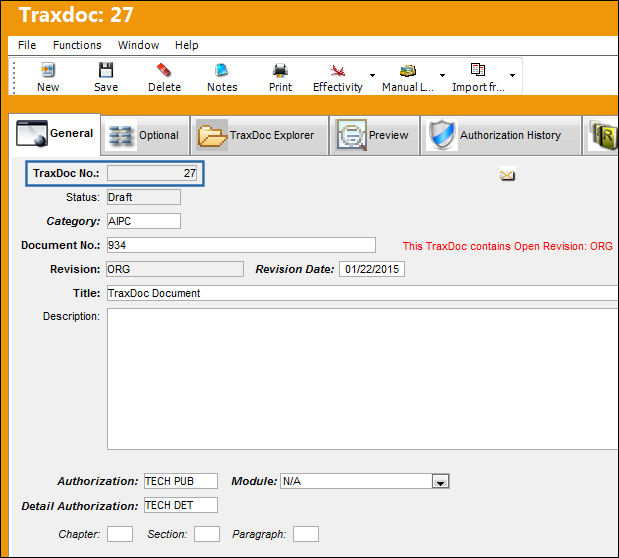The width and height of the screenshot is (619, 558).
Task: Click the Detail Authorization field
Action: (x=180, y=505)
